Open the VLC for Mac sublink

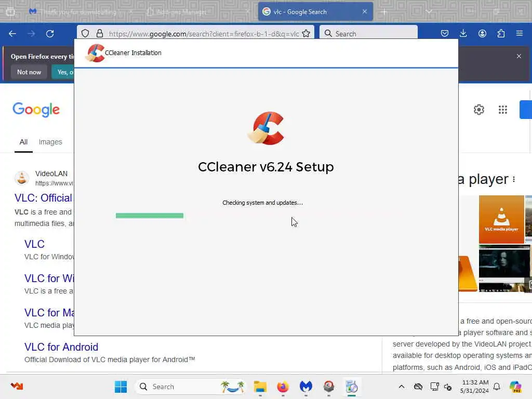pos(49,312)
